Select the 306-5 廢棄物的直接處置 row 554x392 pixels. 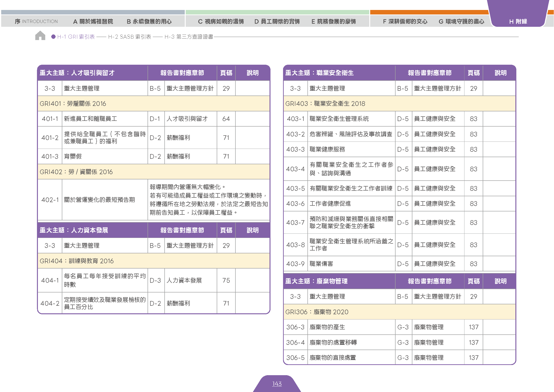click(400, 357)
